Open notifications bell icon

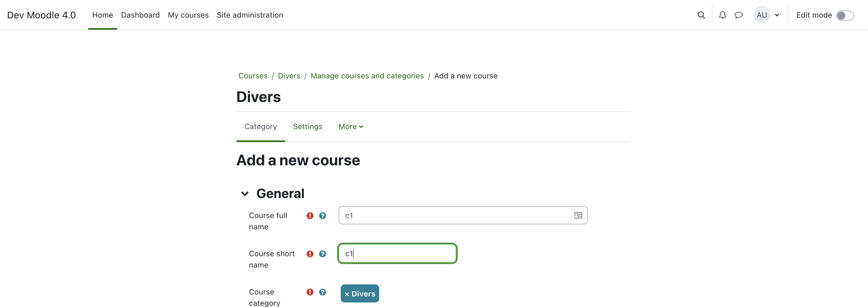coord(722,15)
